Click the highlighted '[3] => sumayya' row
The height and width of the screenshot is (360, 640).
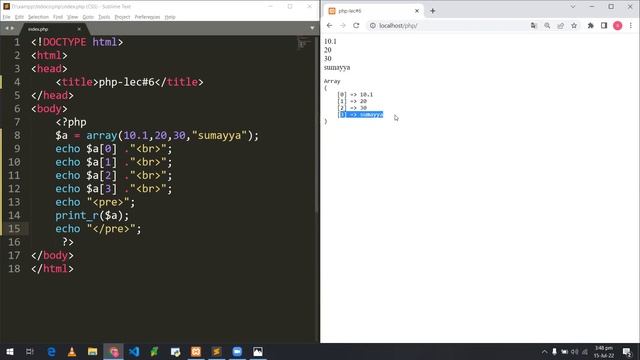[x=360, y=115]
